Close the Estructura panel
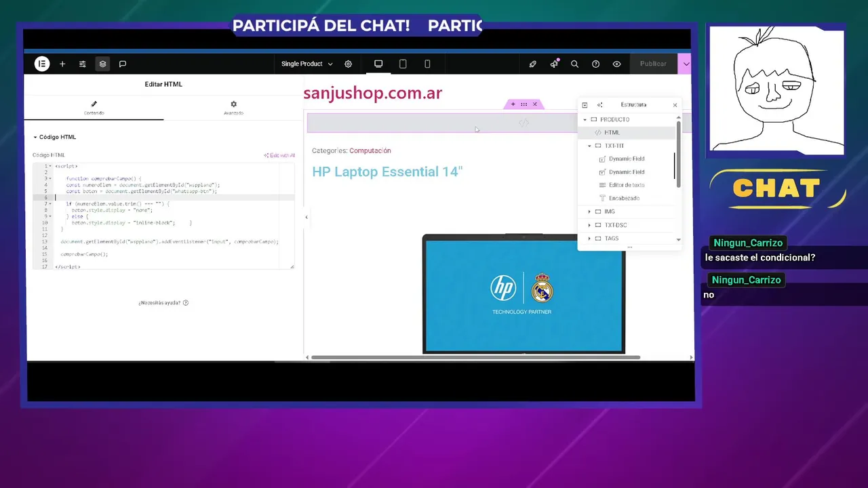The height and width of the screenshot is (488, 868). coord(675,105)
